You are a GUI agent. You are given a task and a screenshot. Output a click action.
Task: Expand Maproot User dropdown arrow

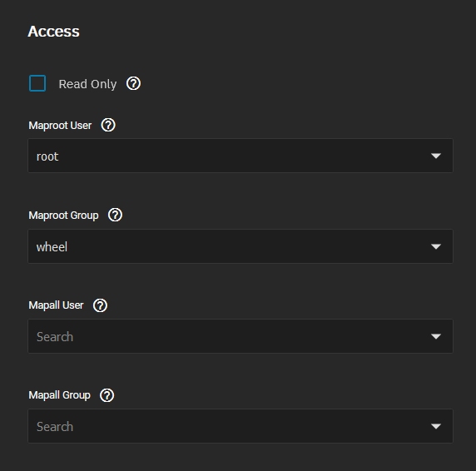(x=436, y=156)
